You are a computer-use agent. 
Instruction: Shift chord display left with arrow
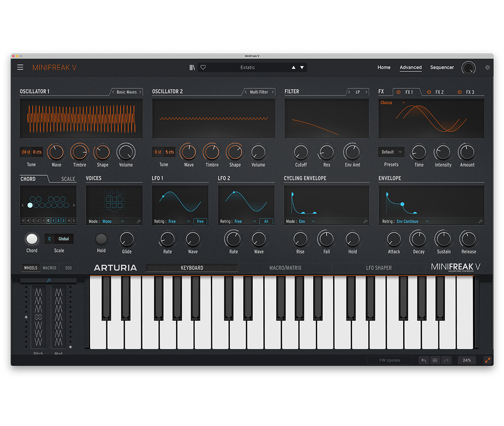(23, 205)
